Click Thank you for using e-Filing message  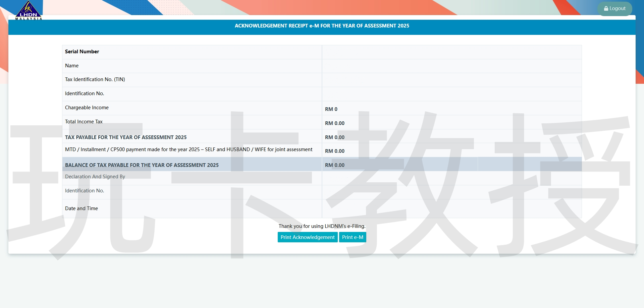click(x=322, y=226)
